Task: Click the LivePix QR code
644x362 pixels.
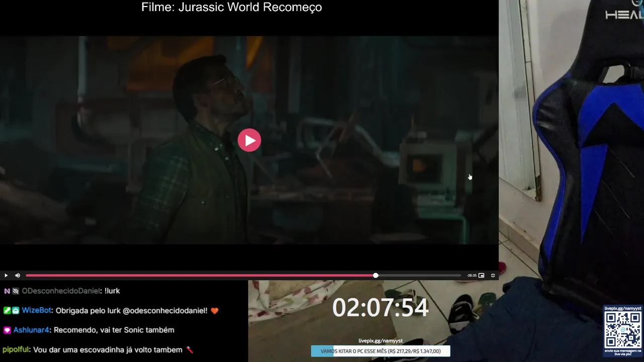Action: click(623, 329)
